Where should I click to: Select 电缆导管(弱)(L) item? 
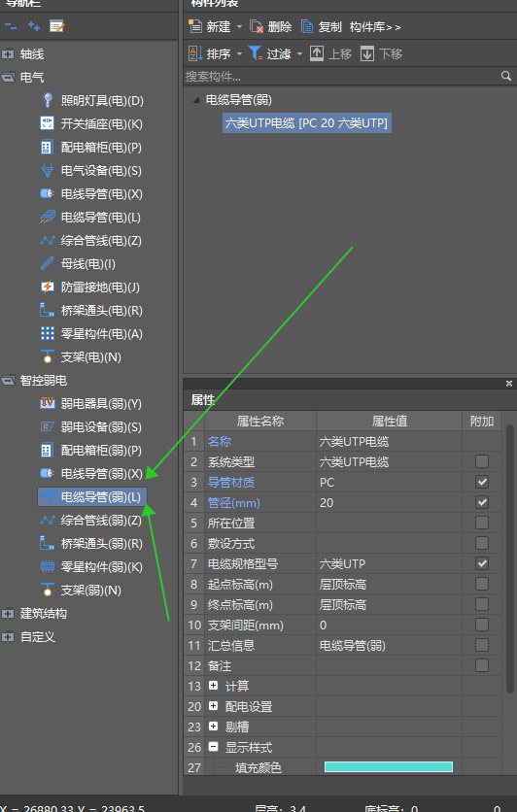pyautogui.click(x=92, y=496)
